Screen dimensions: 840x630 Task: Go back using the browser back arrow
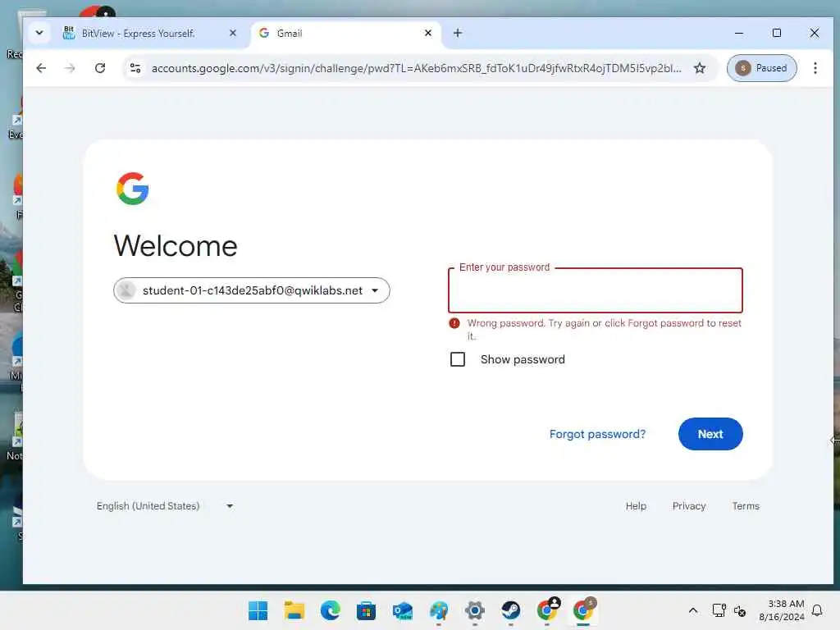tap(41, 68)
